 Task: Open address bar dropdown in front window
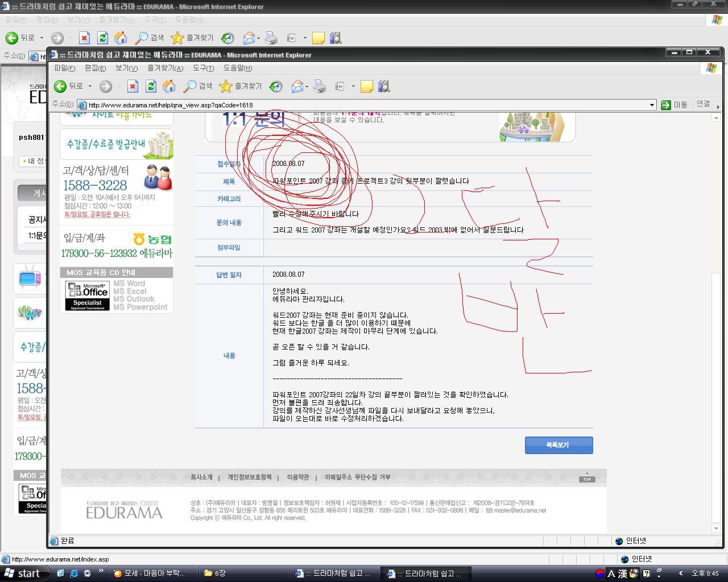tap(652, 105)
